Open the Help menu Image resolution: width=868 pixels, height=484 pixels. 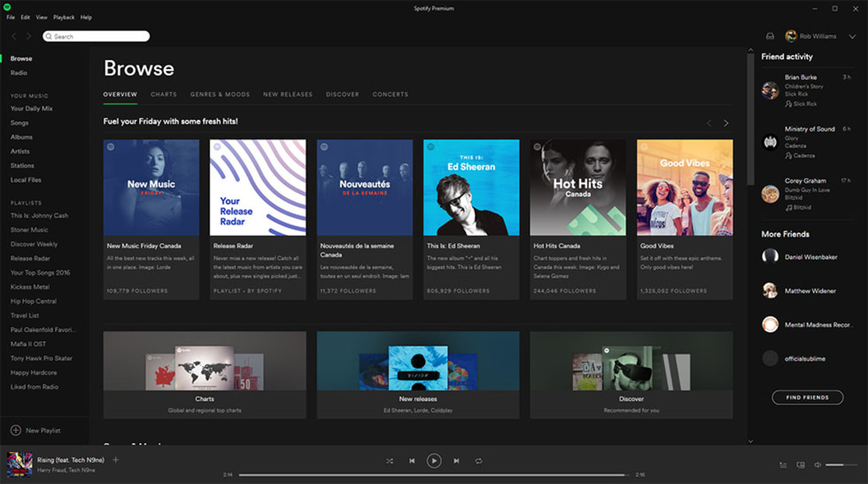point(85,17)
